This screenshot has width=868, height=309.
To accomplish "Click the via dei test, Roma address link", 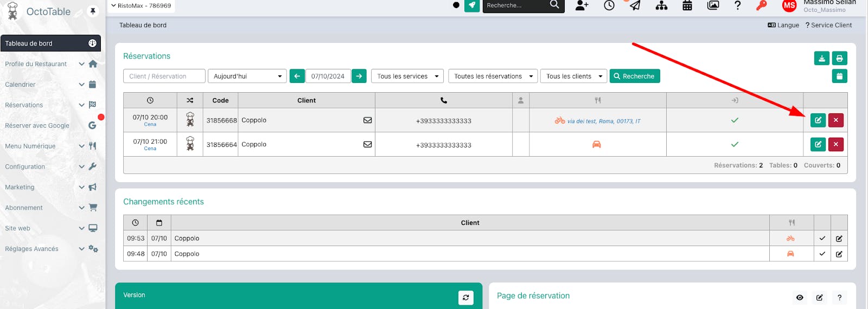I will (604, 121).
